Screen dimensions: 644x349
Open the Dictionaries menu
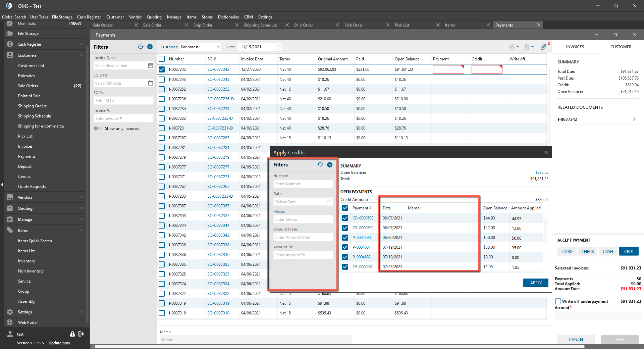tap(228, 17)
